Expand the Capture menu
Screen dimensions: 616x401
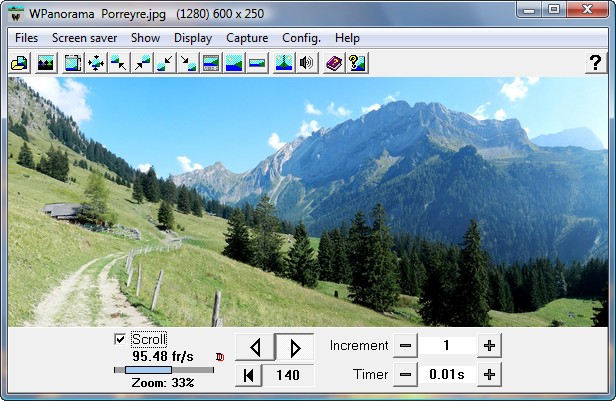point(247,38)
